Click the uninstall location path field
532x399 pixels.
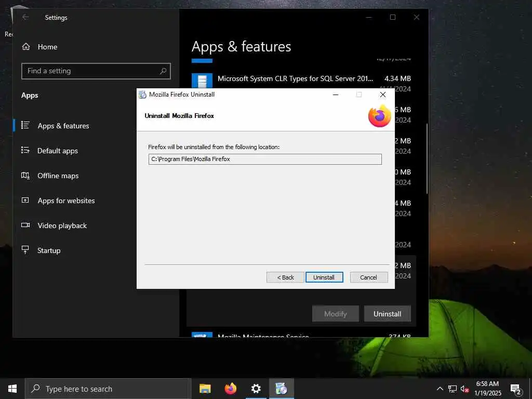265,159
